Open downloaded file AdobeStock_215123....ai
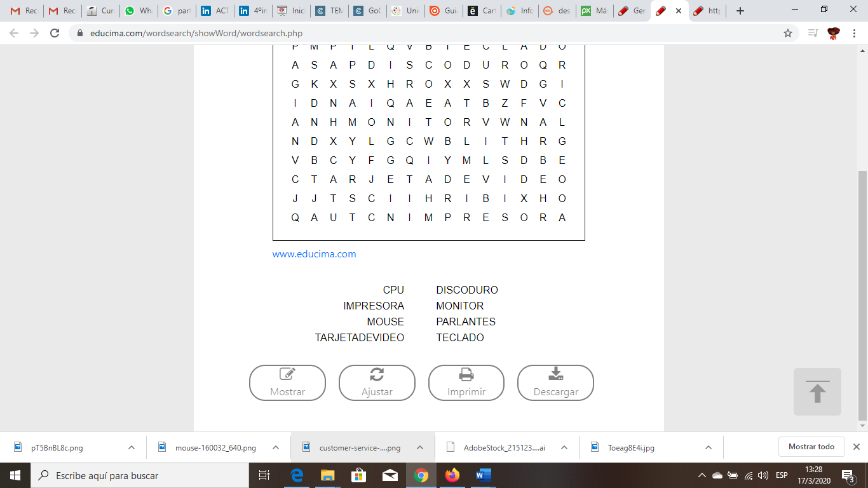The height and width of the screenshot is (488, 868). 504,447
